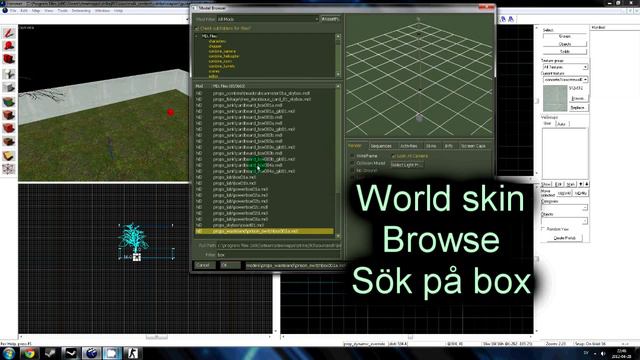Enable the Wireframe checkbox

[352, 156]
